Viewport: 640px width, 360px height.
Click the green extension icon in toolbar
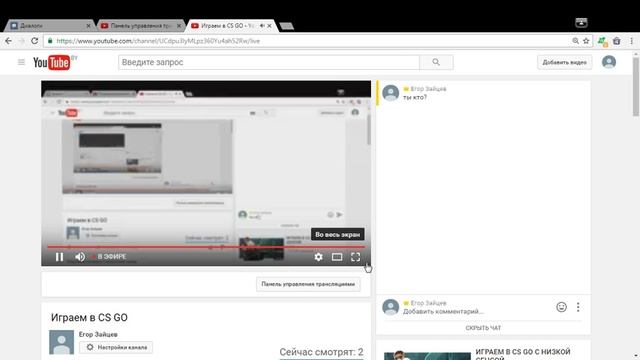pos(602,41)
